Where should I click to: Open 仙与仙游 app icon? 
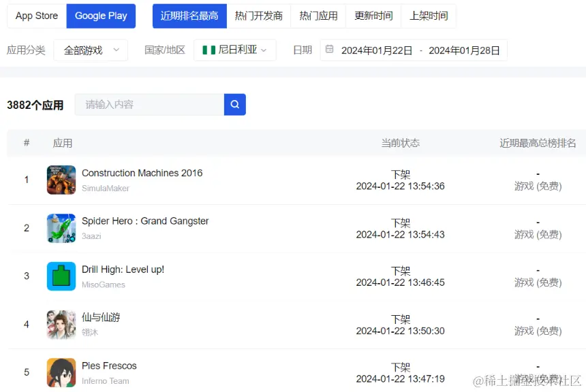pos(61,325)
